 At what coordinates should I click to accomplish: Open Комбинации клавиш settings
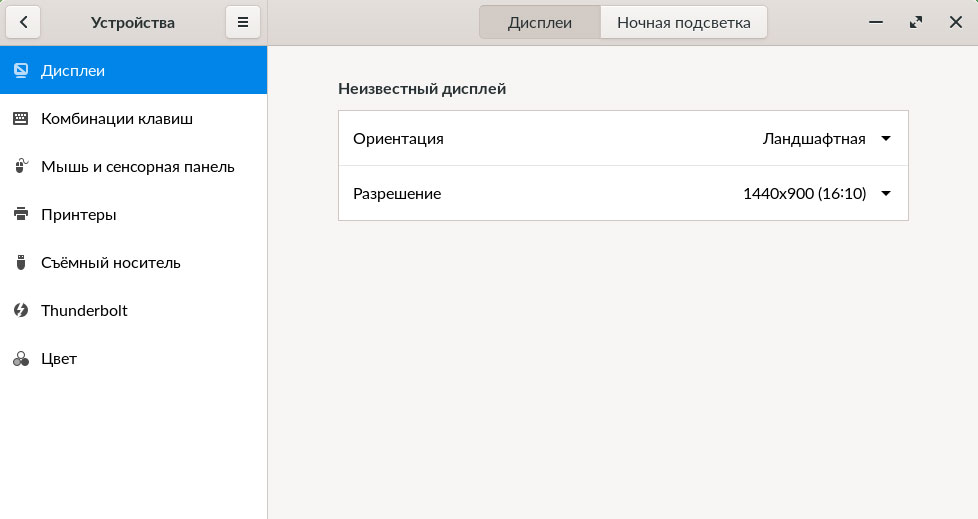[117, 118]
